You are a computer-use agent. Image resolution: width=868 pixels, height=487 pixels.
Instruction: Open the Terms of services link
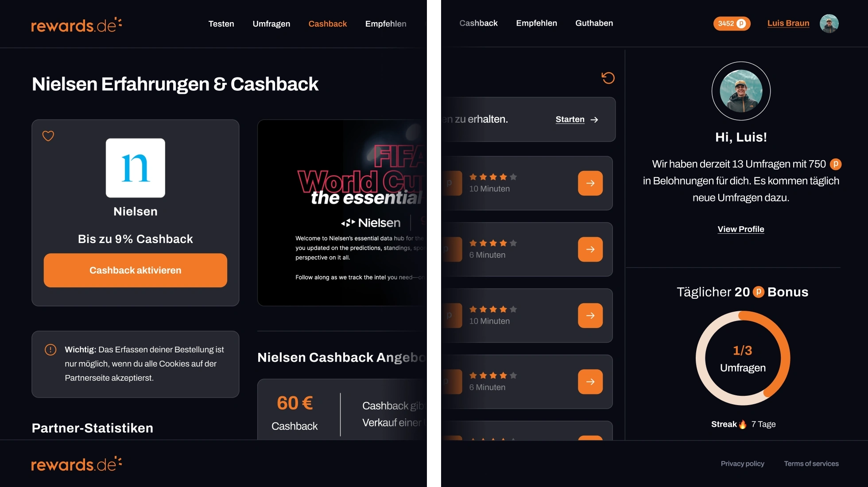pos(811,464)
